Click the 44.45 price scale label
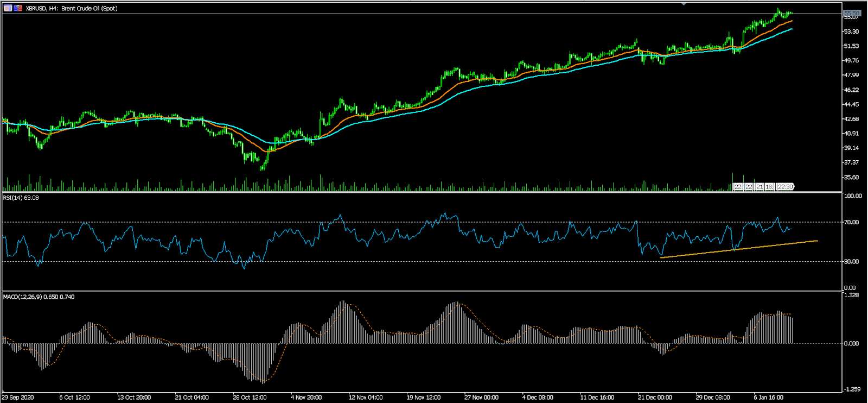This screenshot has width=868, height=403. (x=851, y=104)
